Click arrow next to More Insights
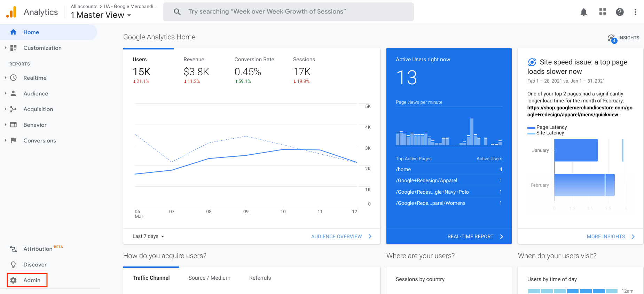 pyautogui.click(x=633, y=237)
